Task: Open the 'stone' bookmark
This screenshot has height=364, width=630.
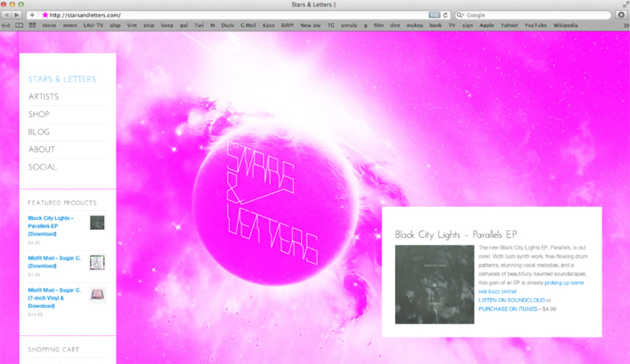Action: click(49, 25)
